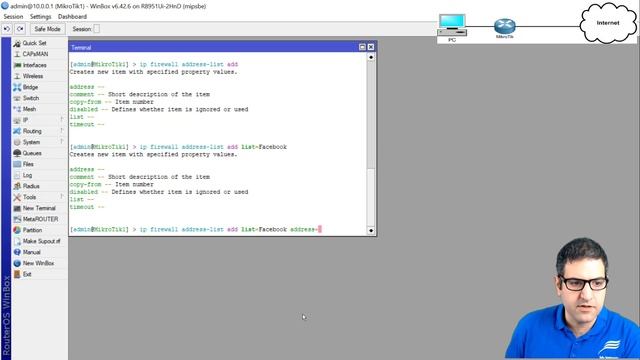
Task: Click the terminal scrollbar up arrow
Action: [371, 58]
